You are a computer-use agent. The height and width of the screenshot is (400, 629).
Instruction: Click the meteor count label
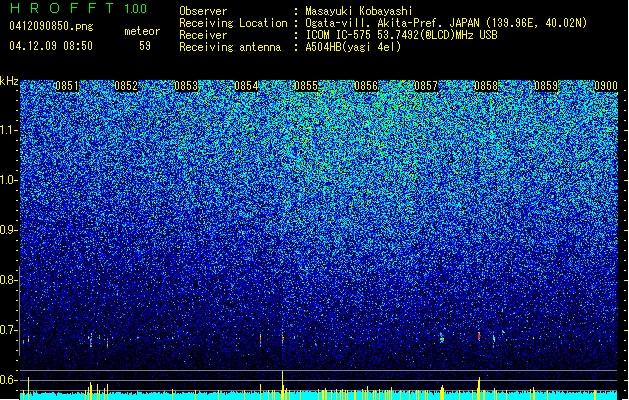pos(142,31)
